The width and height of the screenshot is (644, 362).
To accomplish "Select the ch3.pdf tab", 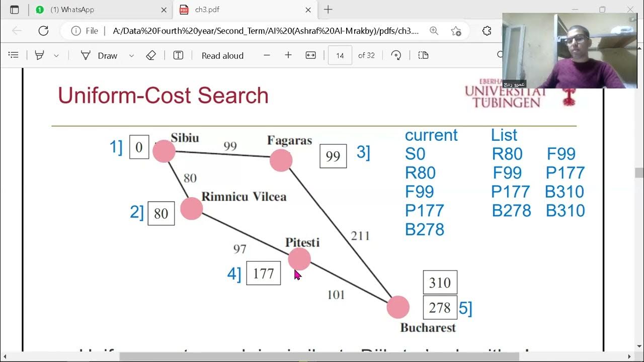I will [x=245, y=10].
